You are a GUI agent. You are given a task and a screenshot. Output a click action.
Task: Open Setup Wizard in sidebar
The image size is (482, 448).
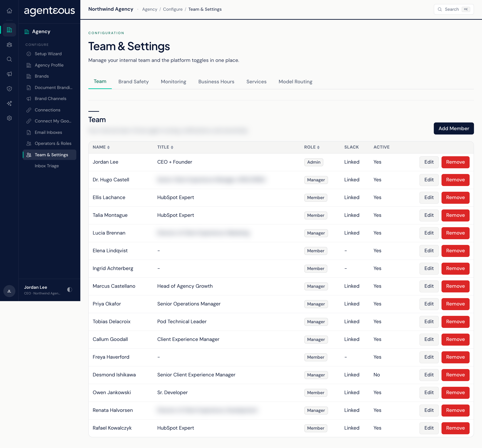pos(50,54)
